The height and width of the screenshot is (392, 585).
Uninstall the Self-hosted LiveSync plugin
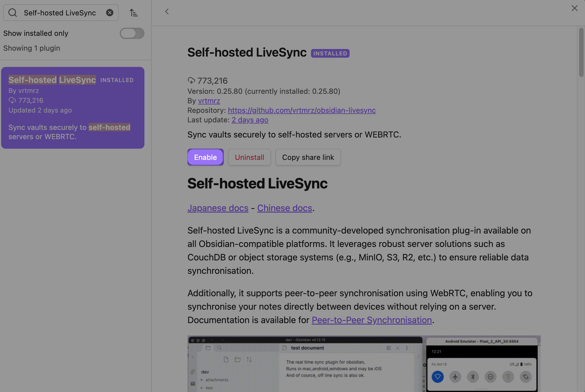pyautogui.click(x=249, y=157)
